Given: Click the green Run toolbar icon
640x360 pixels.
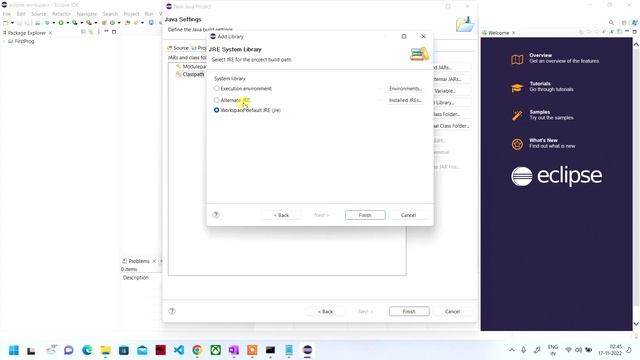Looking at the screenshot, I should tap(61, 23).
